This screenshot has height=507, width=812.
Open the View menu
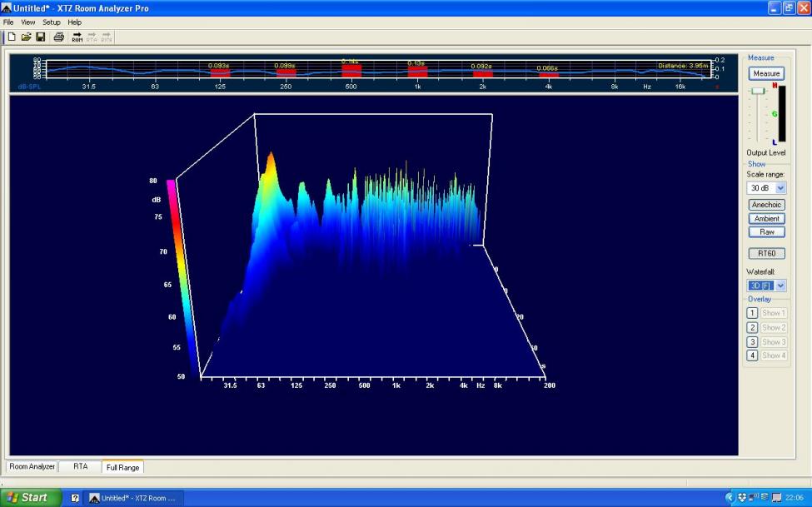[x=28, y=22]
